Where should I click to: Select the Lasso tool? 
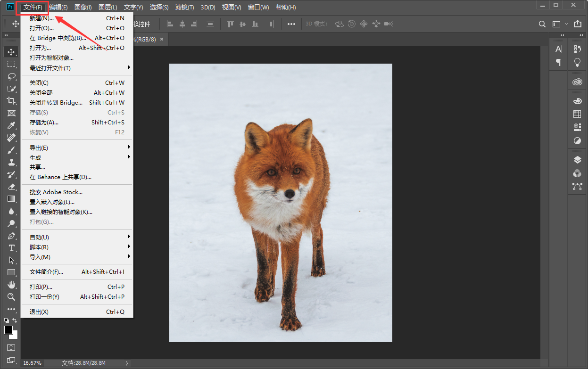(11, 76)
